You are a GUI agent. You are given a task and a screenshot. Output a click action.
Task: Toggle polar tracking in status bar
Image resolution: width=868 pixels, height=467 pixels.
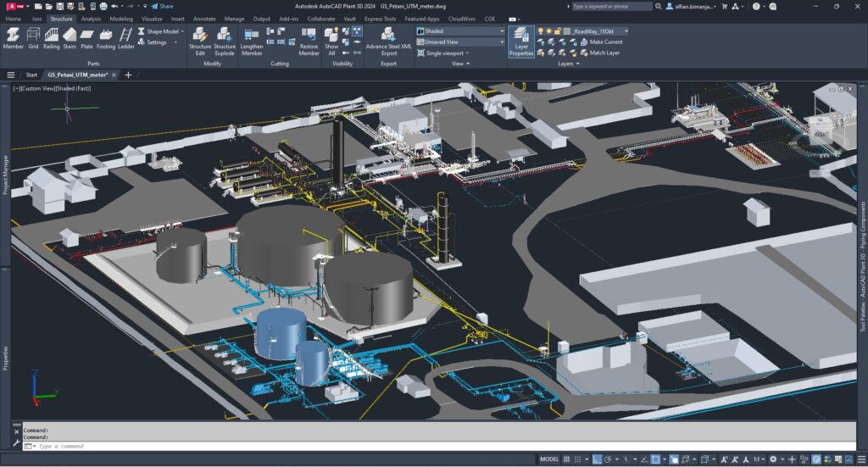coord(608,459)
